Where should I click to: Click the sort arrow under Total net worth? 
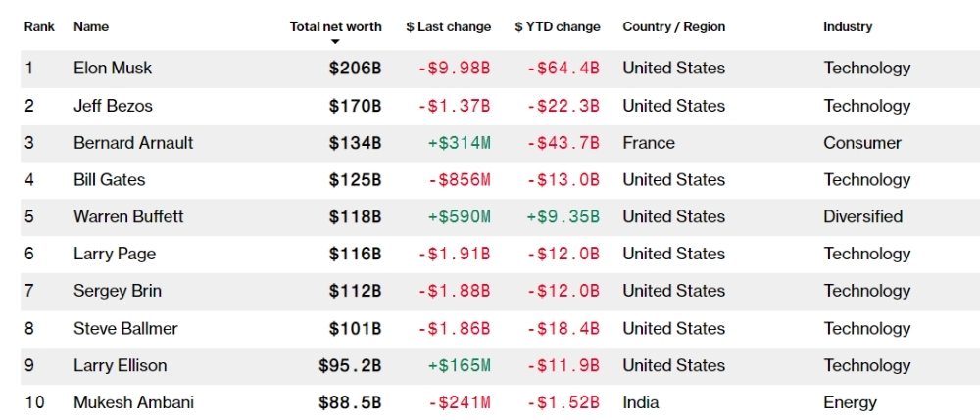tap(335, 42)
